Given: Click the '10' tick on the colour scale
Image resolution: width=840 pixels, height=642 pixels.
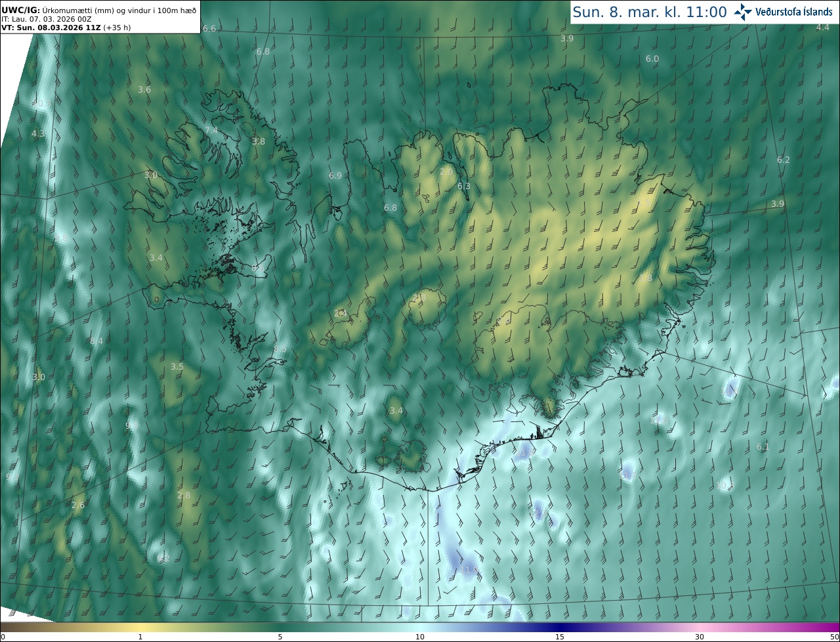Looking at the screenshot, I should pyautogui.click(x=420, y=637).
